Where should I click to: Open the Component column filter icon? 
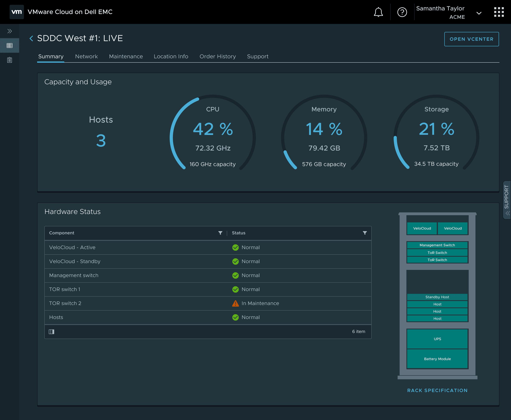click(x=220, y=233)
